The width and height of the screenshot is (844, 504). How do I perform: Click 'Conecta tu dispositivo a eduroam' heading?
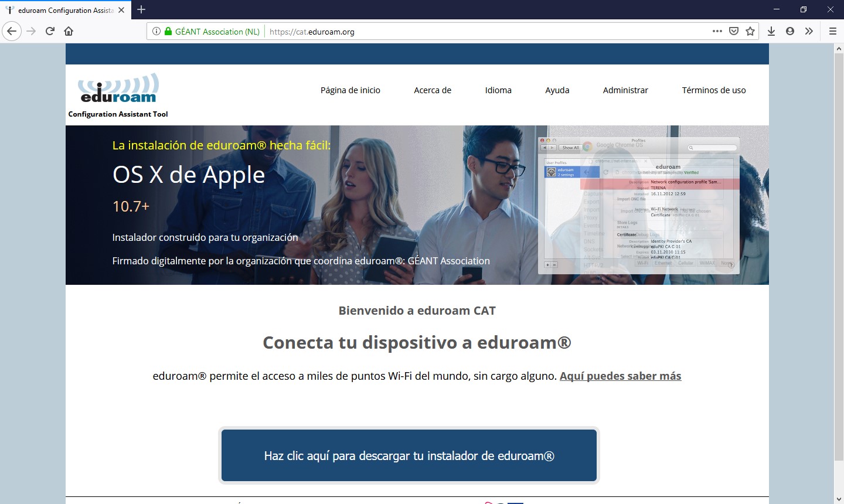(417, 342)
